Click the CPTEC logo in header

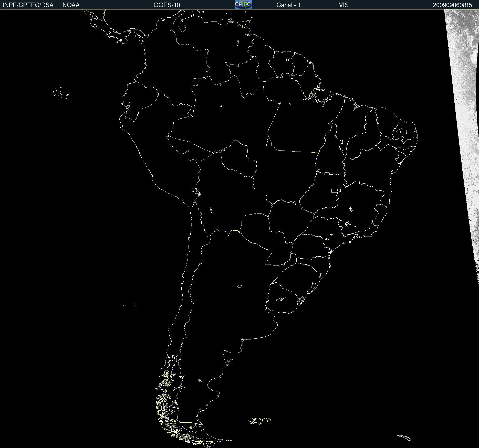point(243,5)
